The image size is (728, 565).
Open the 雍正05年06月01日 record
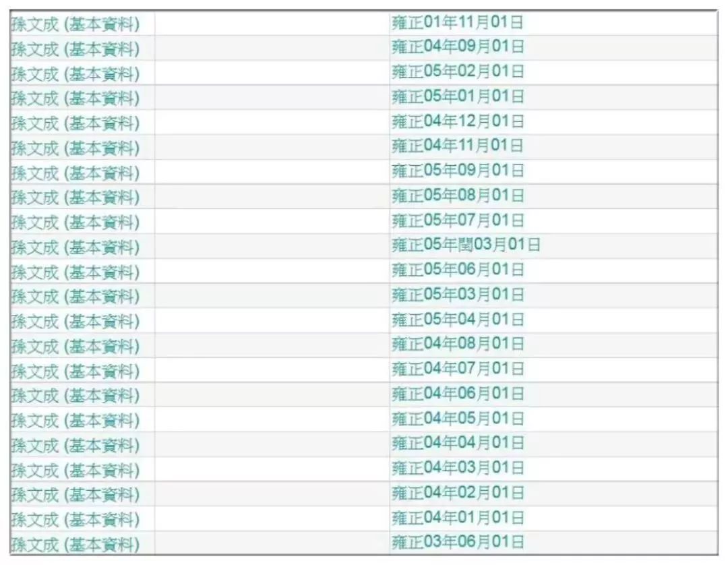point(458,270)
